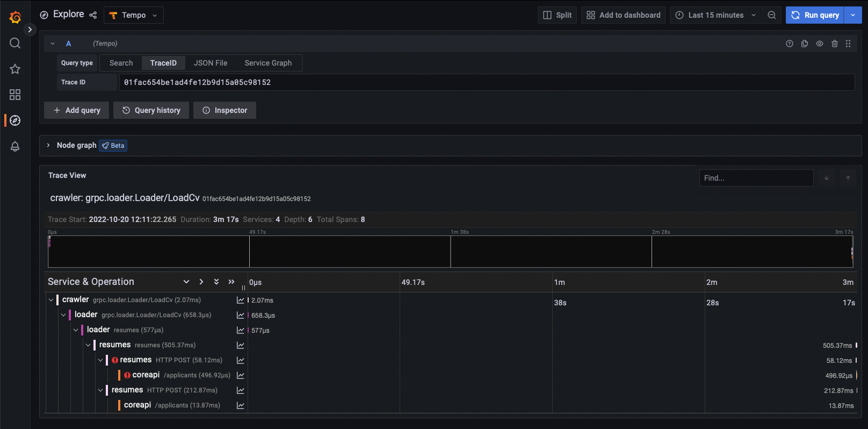Collapse the resumes HTTP POST (212.87ms) span

coord(100,390)
